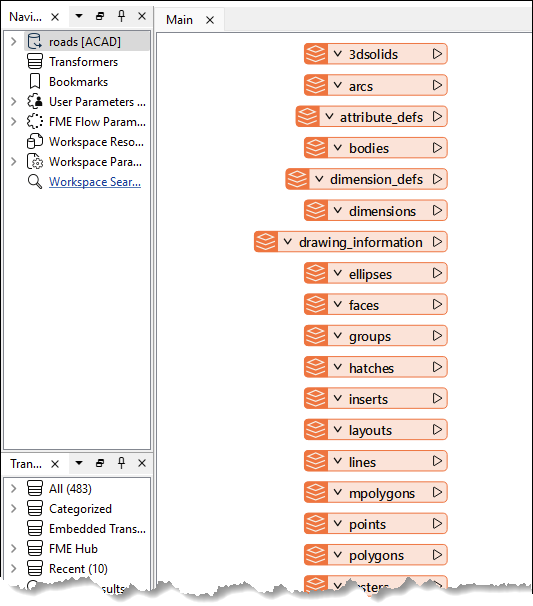Click the Workspace Resources icon
Image resolution: width=533 pixels, height=606 pixels.
coord(35,141)
